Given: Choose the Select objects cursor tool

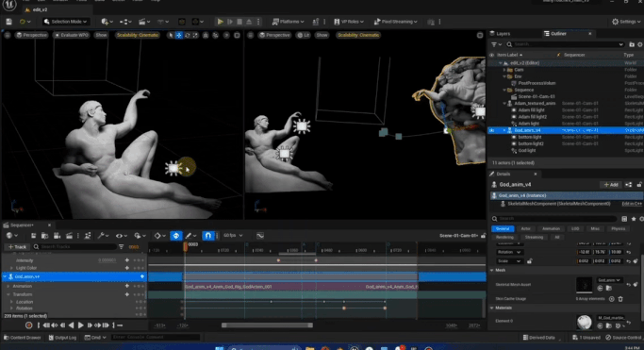Looking at the screenshot, I should tap(171, 35).
